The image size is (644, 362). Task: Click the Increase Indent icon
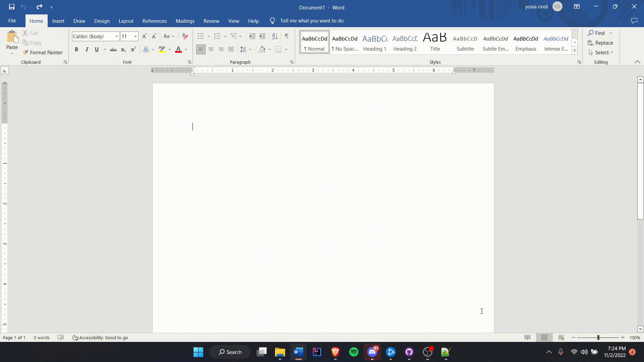click(262, 36)
